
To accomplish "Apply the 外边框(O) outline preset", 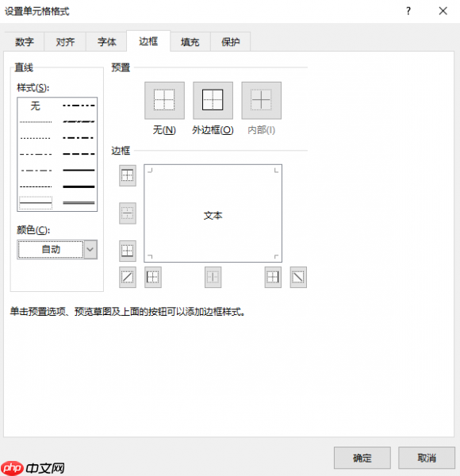I will tap(213, 100).
